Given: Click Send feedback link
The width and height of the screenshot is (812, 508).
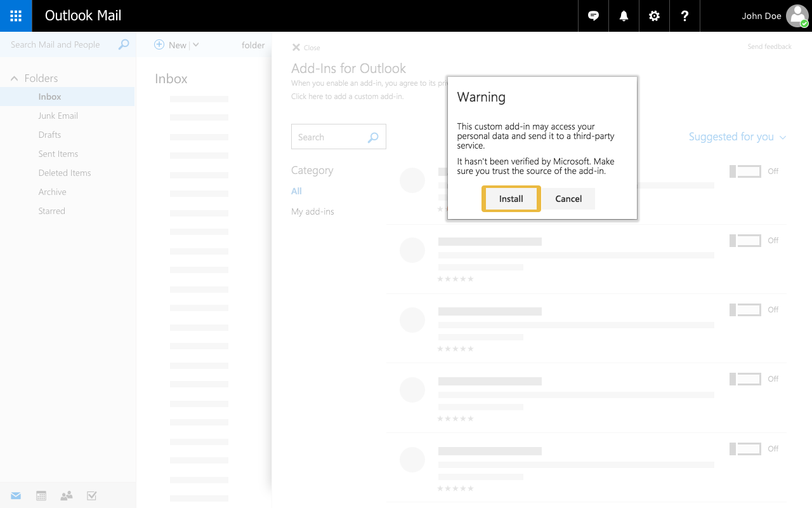Looking at the screenshot, I should pos(769,46).
